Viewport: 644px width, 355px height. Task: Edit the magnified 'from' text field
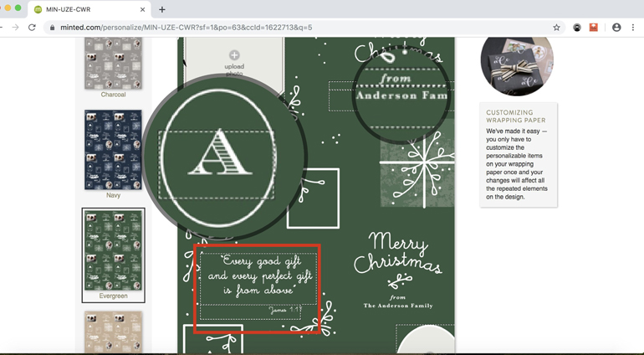pos(395,78)
